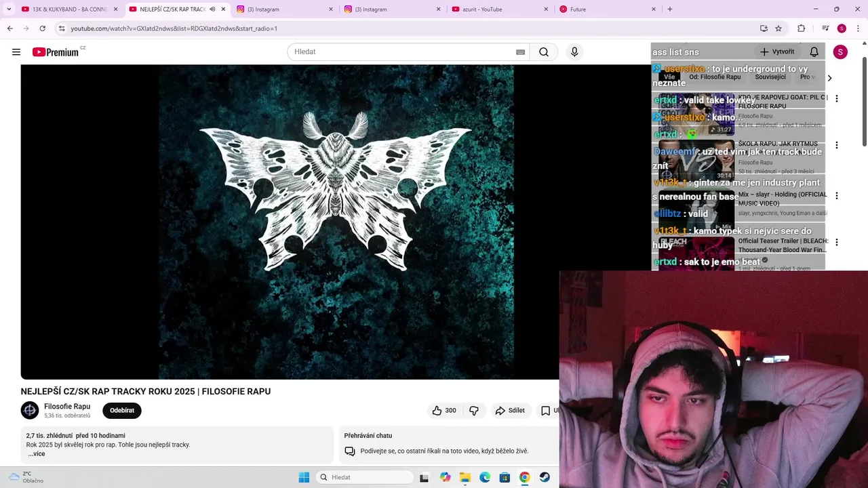The image size is (868, 488).
Task: View site information icon in address bar
Action: coord(62,28)
